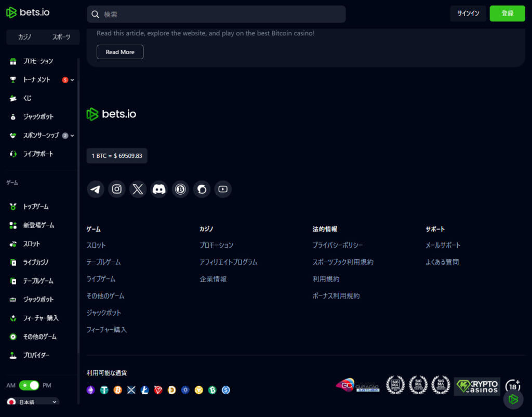Screen dimensions: 532x417
Task: Click the first SiGMA award badge
Action: [395, 385]
